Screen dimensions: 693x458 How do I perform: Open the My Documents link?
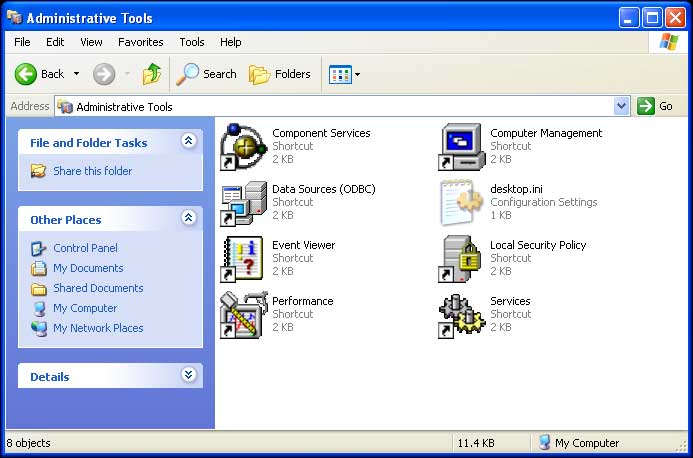pyautogui.click(x=88, y=268)
